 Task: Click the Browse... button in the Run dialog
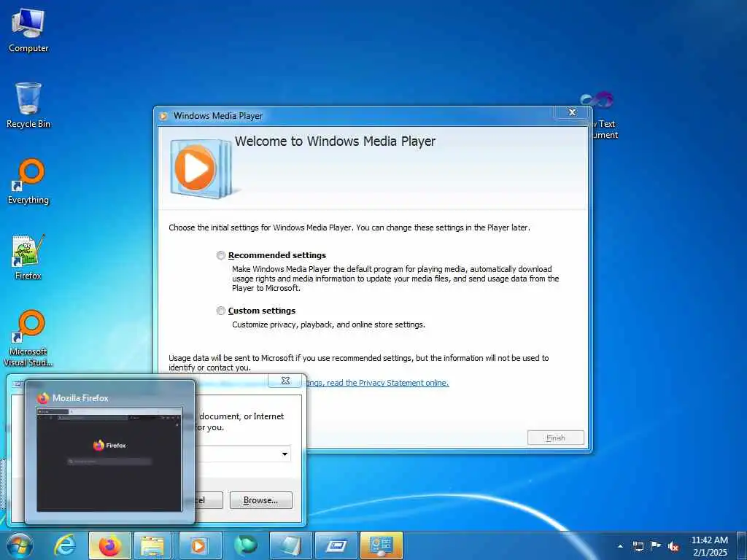(260, 500)
